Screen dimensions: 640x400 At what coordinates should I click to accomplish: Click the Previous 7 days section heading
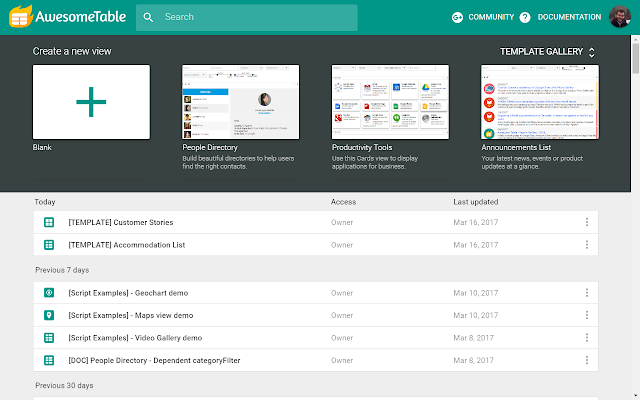coord(62,270)
